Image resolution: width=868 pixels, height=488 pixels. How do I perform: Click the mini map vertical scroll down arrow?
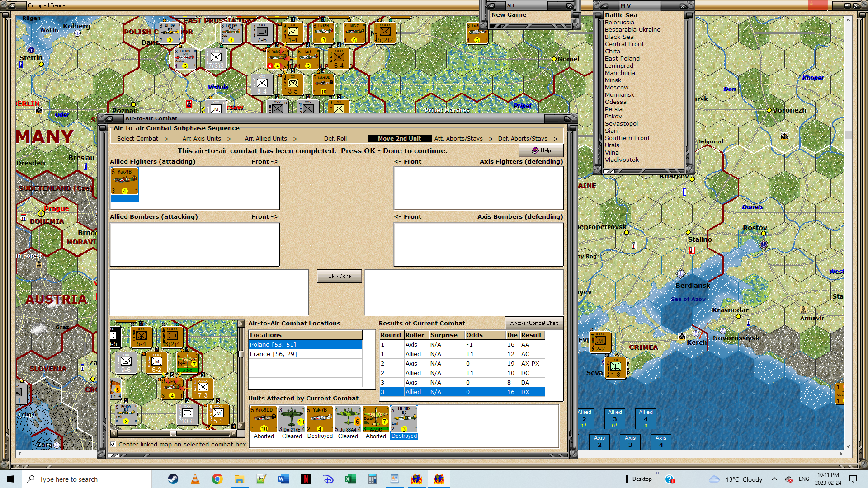tap(241, 426)
